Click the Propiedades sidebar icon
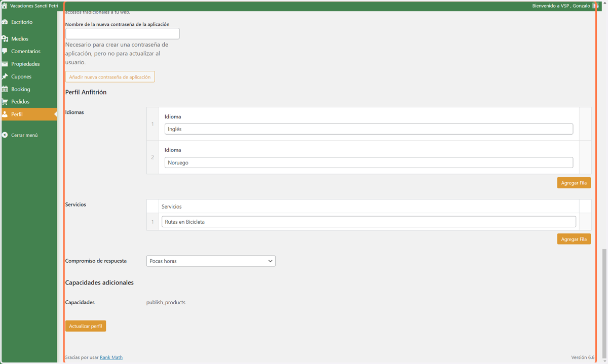 5,64
